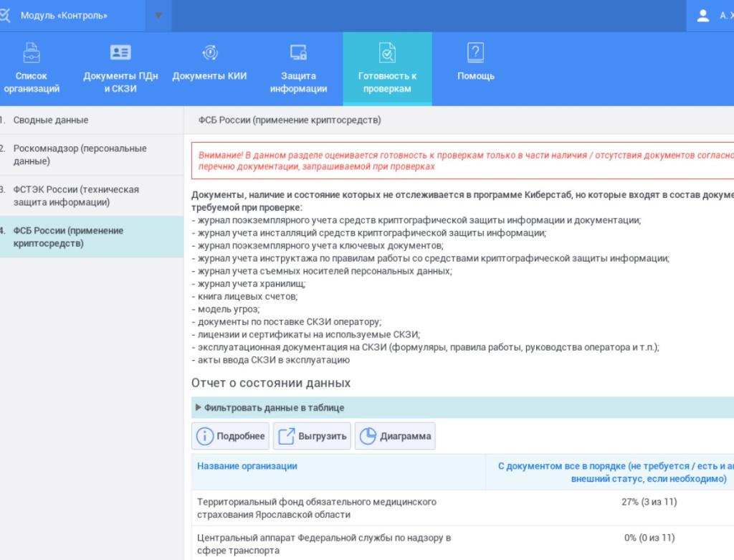Select the Документы КИИ card icon
Viewport: 734px width, 560px height.
click(208, 52)
